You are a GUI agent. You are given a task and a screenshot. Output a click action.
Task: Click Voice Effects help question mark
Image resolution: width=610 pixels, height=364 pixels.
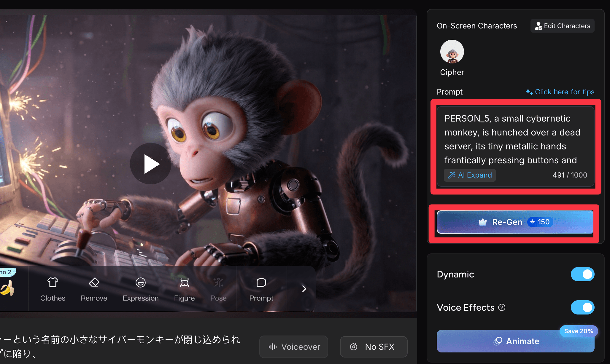tap(502, 307)
